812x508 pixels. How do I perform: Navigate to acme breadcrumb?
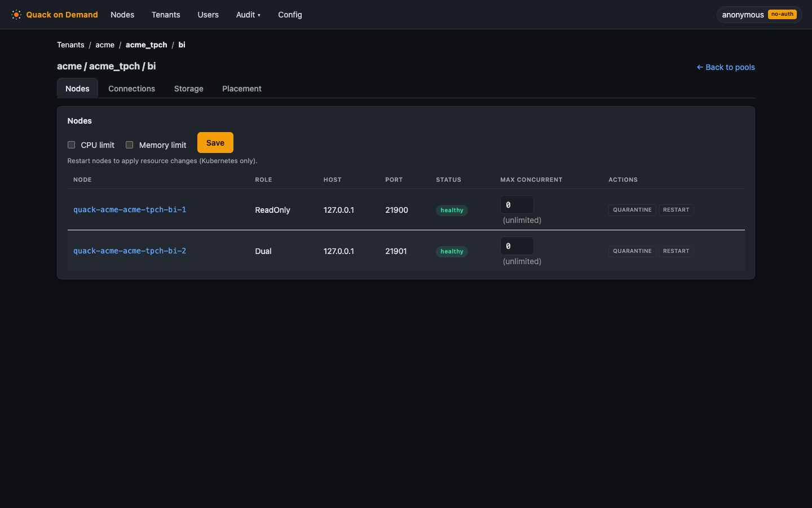pyautogui.click(x=105, y=45)
